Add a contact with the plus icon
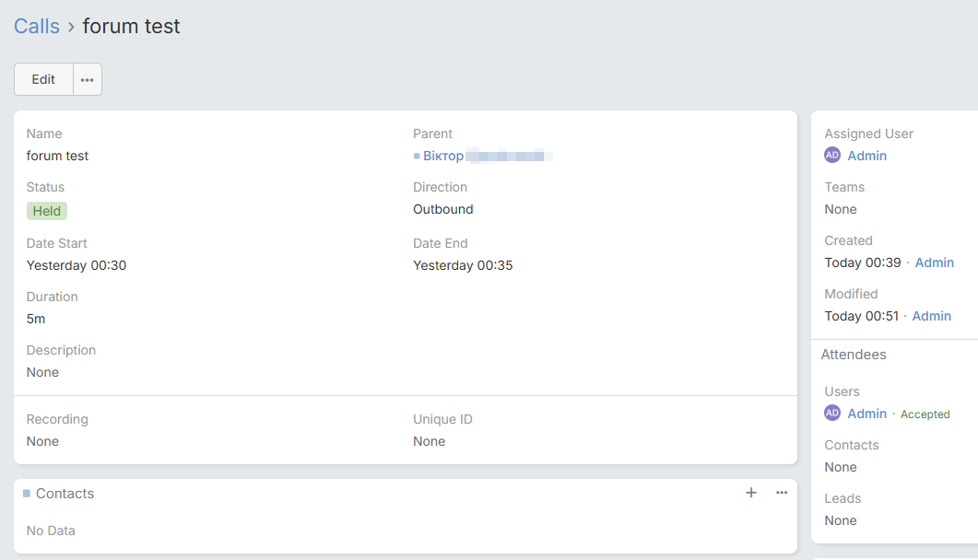Screen dimensions: 978x560 [751, 493]
